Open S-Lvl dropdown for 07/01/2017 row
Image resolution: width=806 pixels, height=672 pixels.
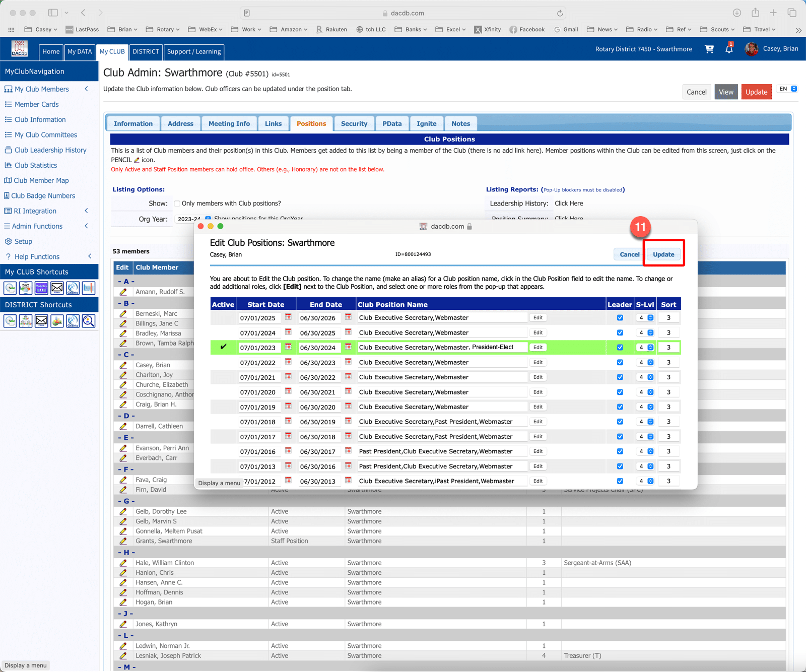coord(645,437)
